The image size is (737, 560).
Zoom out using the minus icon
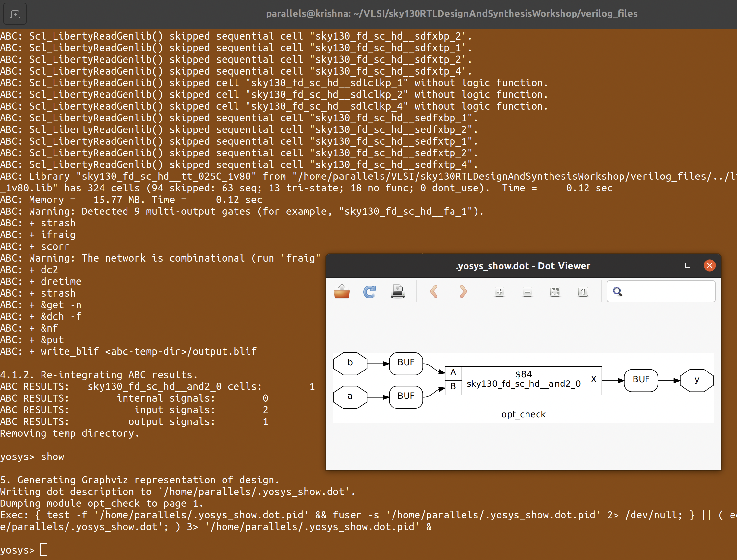[x=527, y=292]
